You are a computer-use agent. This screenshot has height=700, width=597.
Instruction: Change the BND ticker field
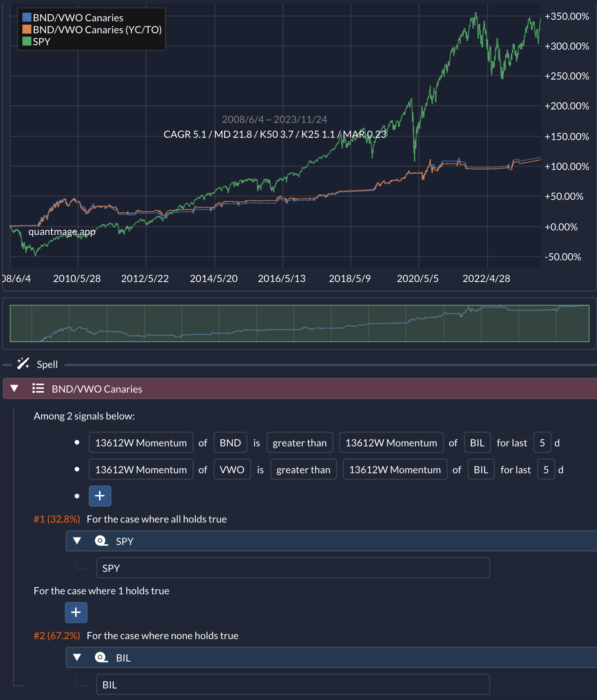click(x=230, y=443)
